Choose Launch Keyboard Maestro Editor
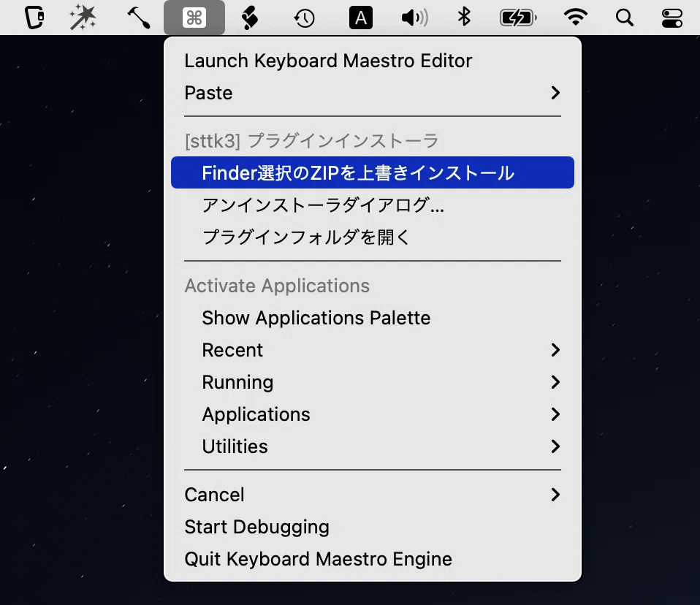The image size is (700, 605). pyautogui.click(x=373, y=61)
